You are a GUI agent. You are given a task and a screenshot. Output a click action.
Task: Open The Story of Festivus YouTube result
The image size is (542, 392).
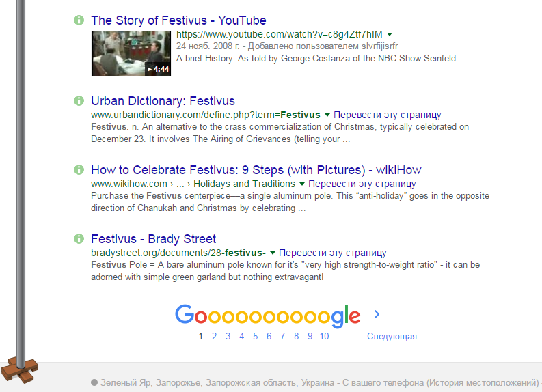178,20
